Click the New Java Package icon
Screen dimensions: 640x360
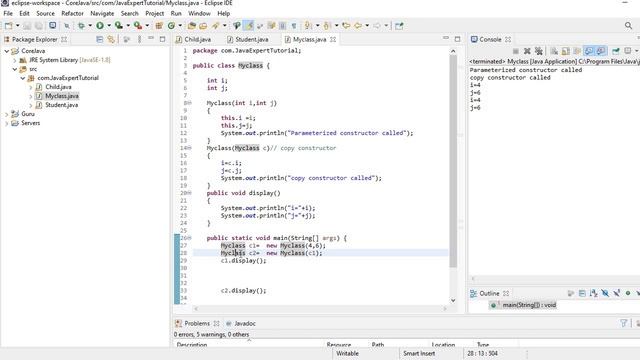click(x=159, y=26)
